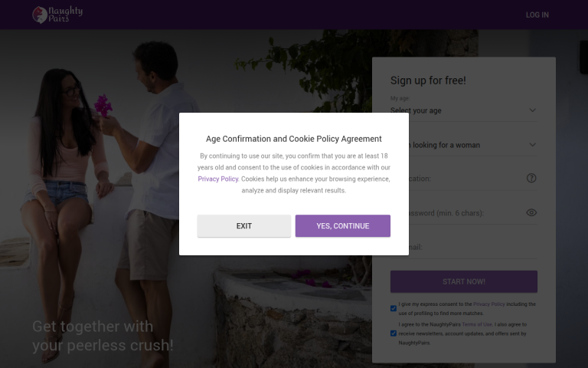Viewport: 588px width, 368px height.
Task: Open the Terms of Use link
Action: pyautogui.click(x=477, y=324)
